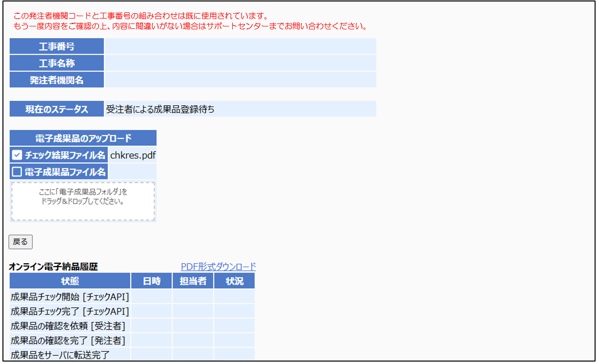Click the 電子成果品のアップロード section header

click(x=83, y=138)
